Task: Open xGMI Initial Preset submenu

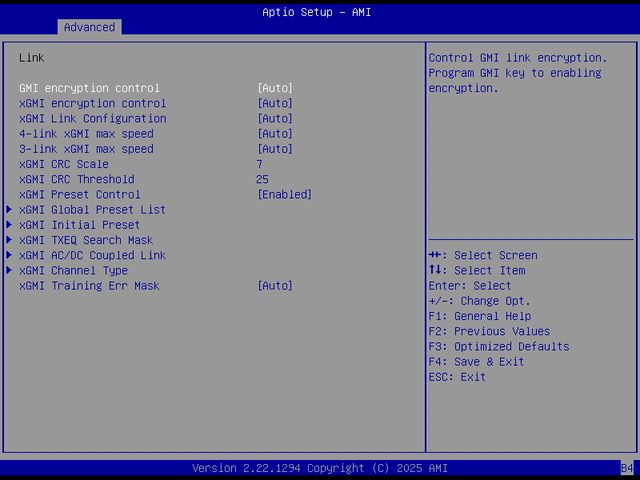Action: point(80,225)
